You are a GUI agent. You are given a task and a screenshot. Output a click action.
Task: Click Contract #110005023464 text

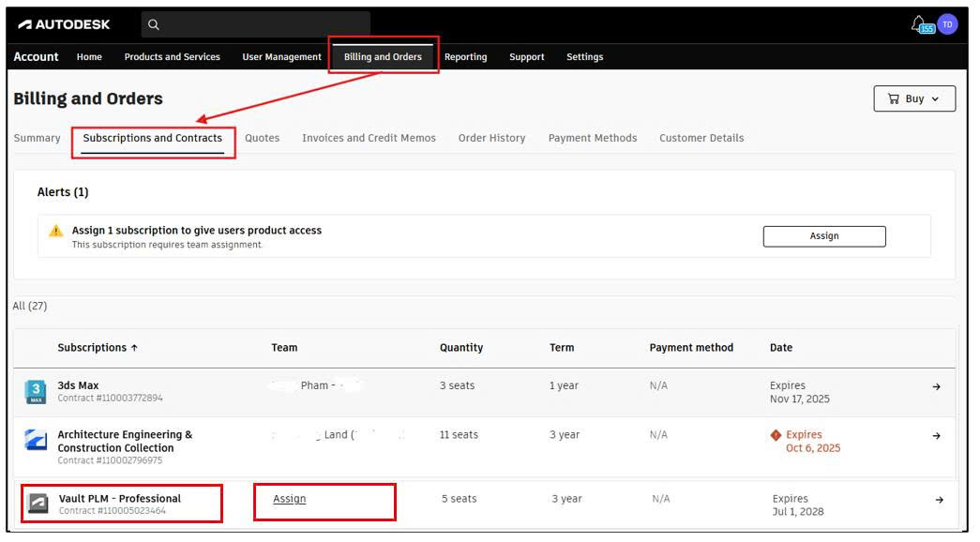[113, 511]
